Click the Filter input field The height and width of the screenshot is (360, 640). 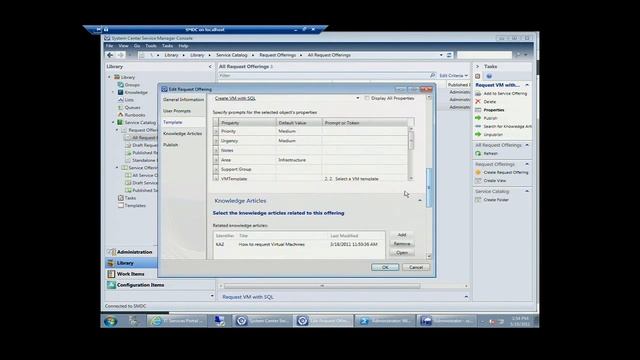click(x=323, y=76)
